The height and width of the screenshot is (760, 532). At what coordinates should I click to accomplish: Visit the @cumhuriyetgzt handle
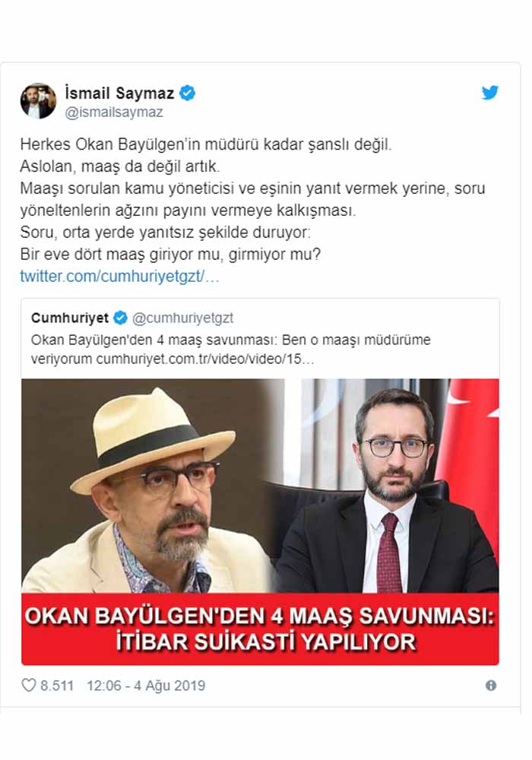tap(182, 318)
